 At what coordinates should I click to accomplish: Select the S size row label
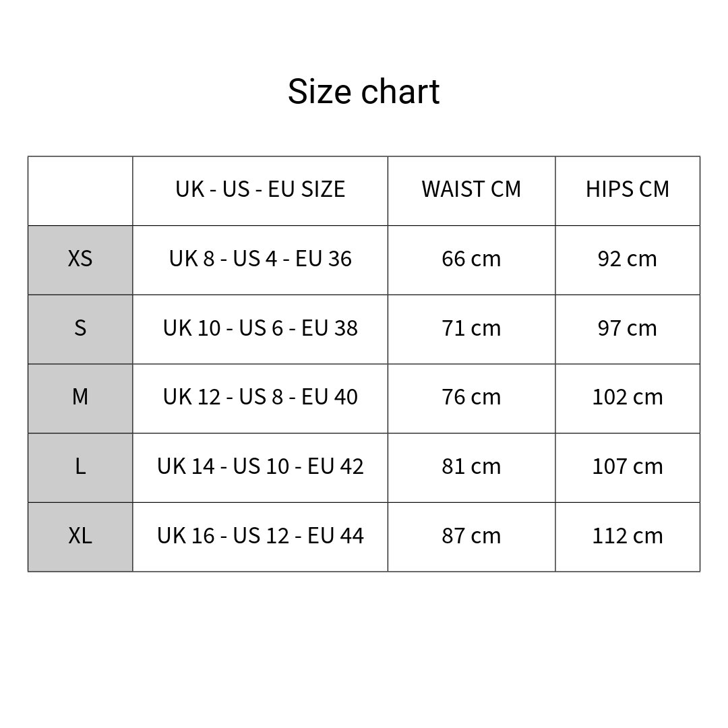tap(80, 328)
